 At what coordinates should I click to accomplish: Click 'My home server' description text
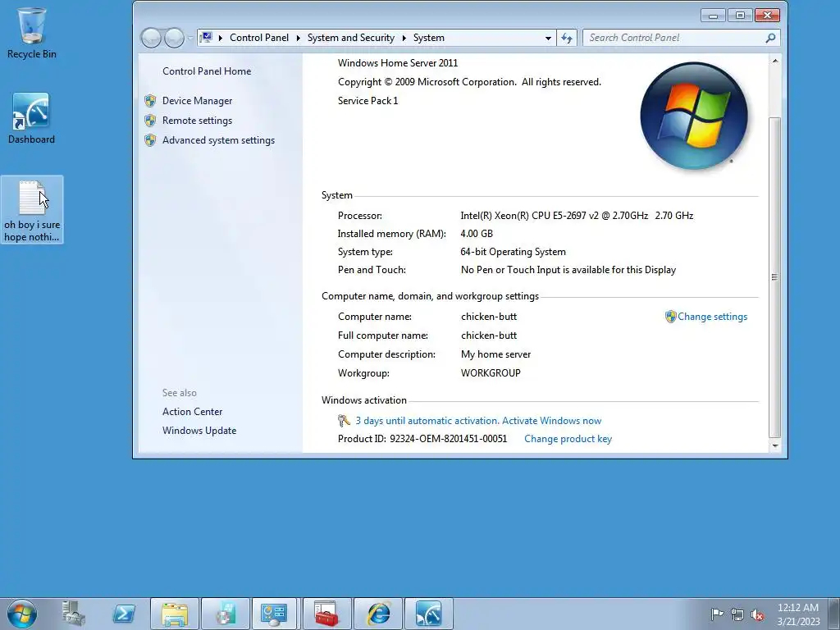[495, 354]
